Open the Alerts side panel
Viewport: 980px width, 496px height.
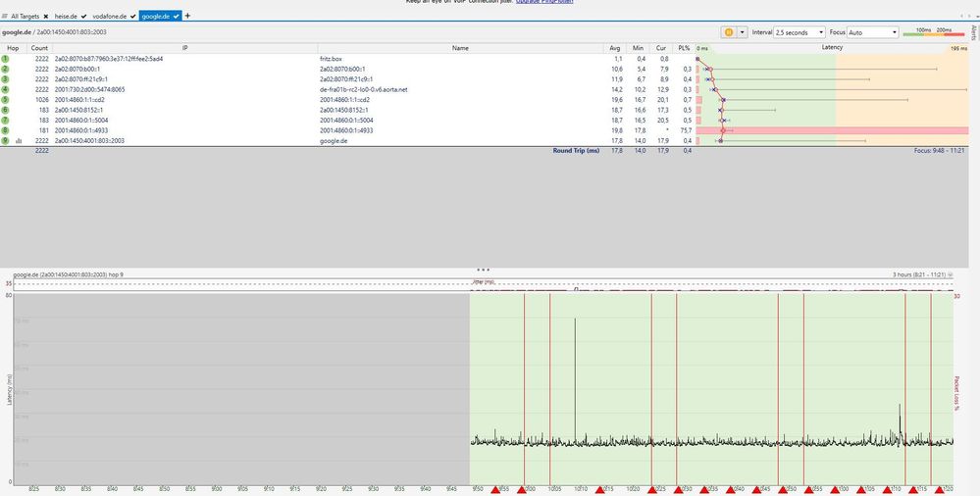pyautogui.click(x=974, y=32)
